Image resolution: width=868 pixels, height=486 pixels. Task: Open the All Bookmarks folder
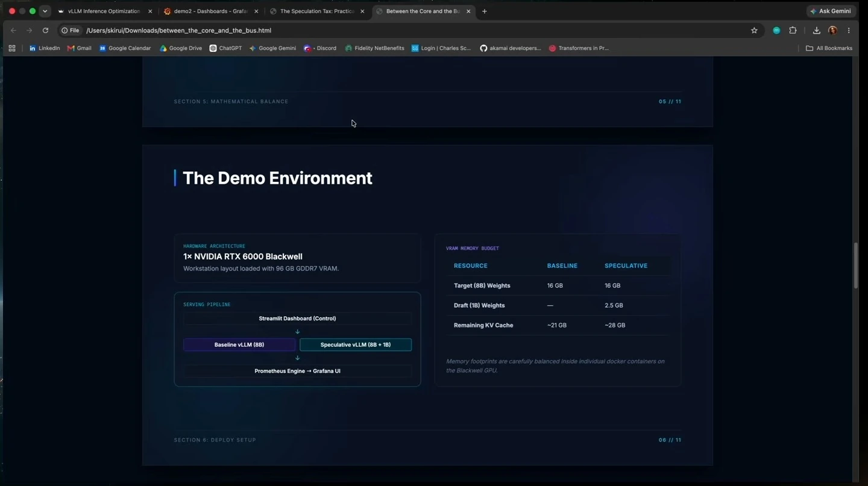[x=829, y=48]
